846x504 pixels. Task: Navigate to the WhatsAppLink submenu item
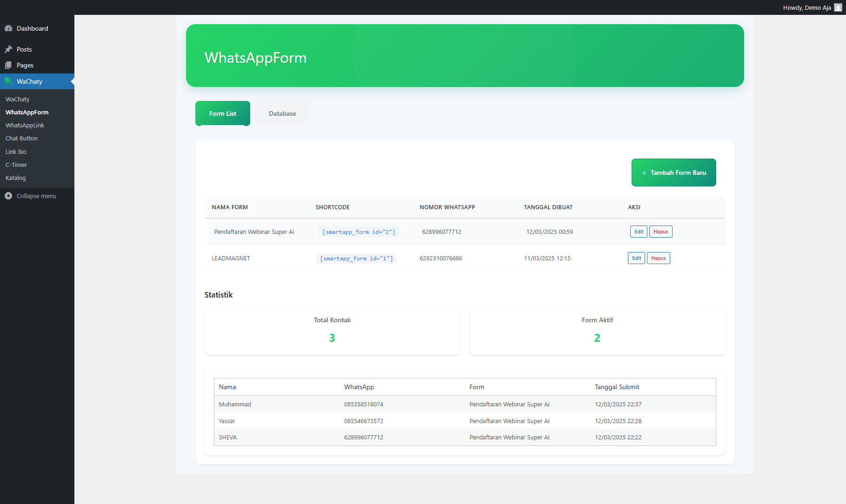tap(25, 125)
